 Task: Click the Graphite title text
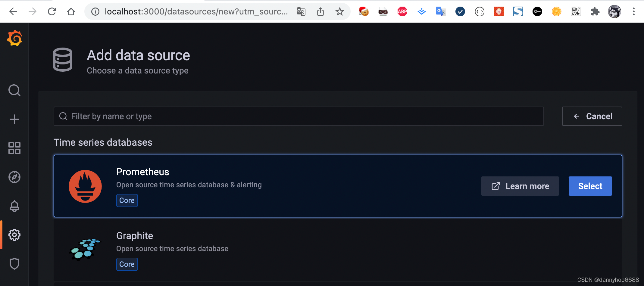click(x=135, y=236)
